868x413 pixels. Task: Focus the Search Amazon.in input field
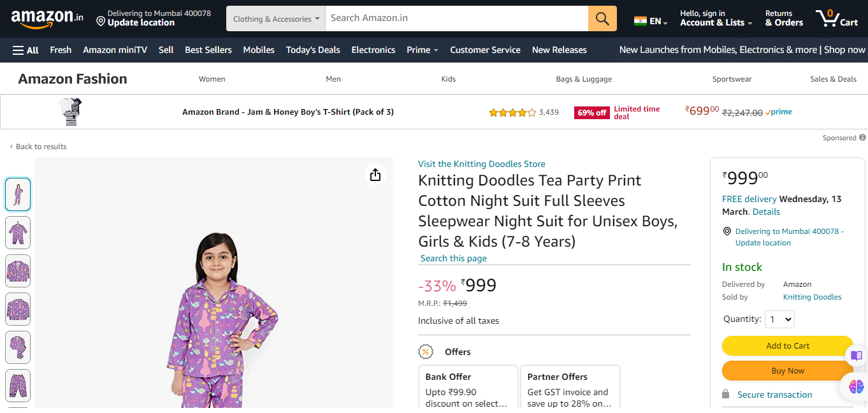coord(456,18)
